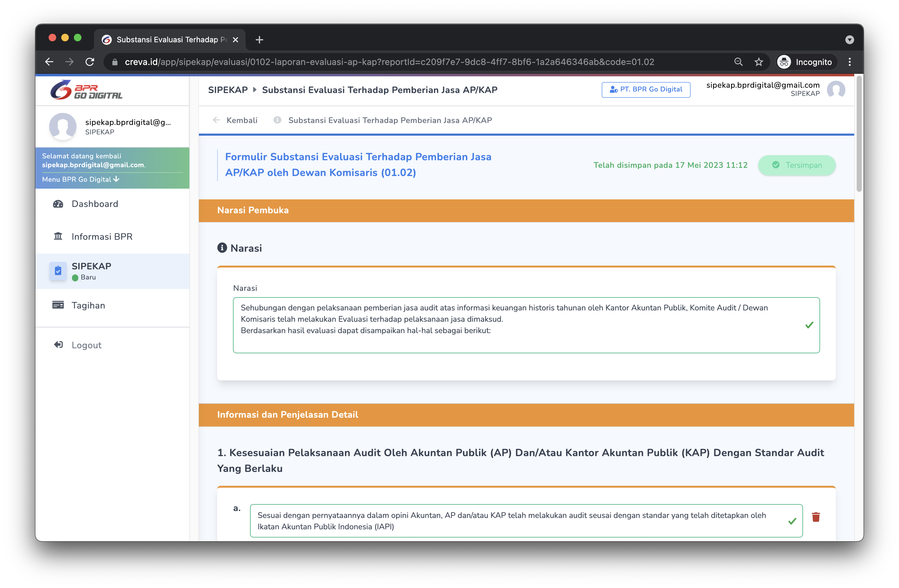The image size is (899, 588).
Task: Click the page vertical scrollbar
Action: [x=859, y=134]
